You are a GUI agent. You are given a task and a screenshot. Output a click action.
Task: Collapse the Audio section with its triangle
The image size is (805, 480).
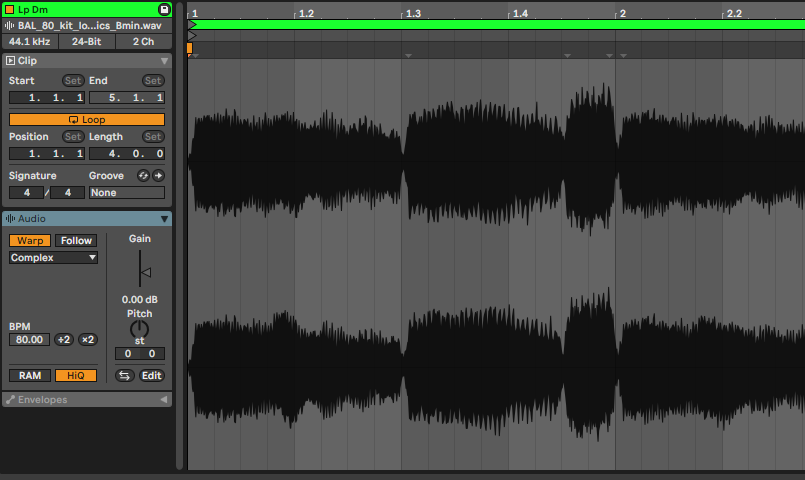click(x=164, y=219)
